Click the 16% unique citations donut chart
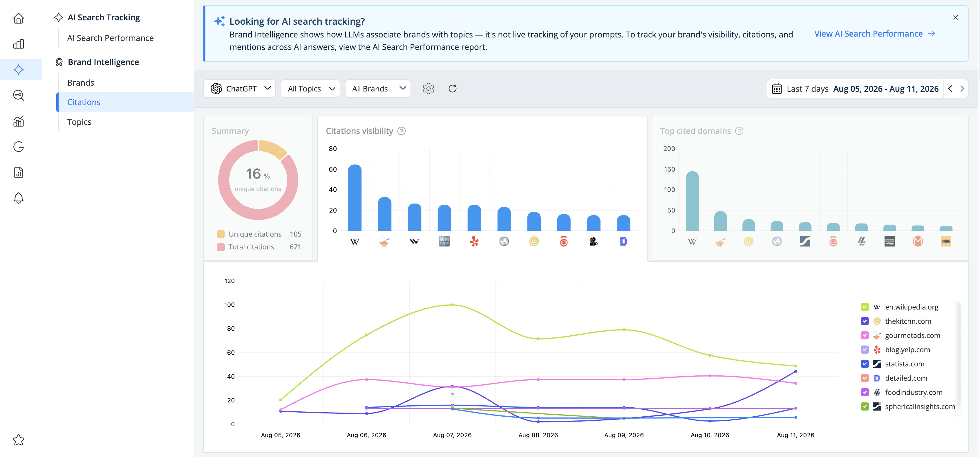Screen dimensions: 980x457 (258, 180)
